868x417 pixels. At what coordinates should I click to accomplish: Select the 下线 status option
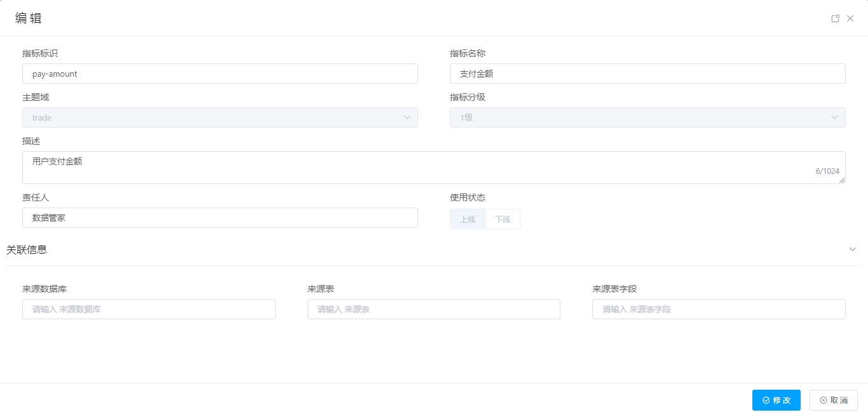[x=503, y=219]
